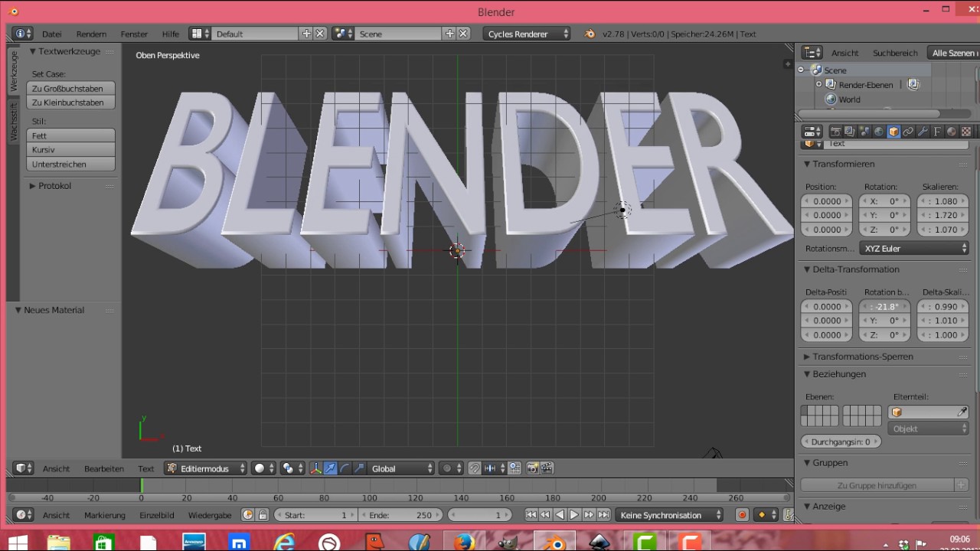Open the Render Layers properties tab
This screenshot has width=980, height=551.
pos(850,132)
